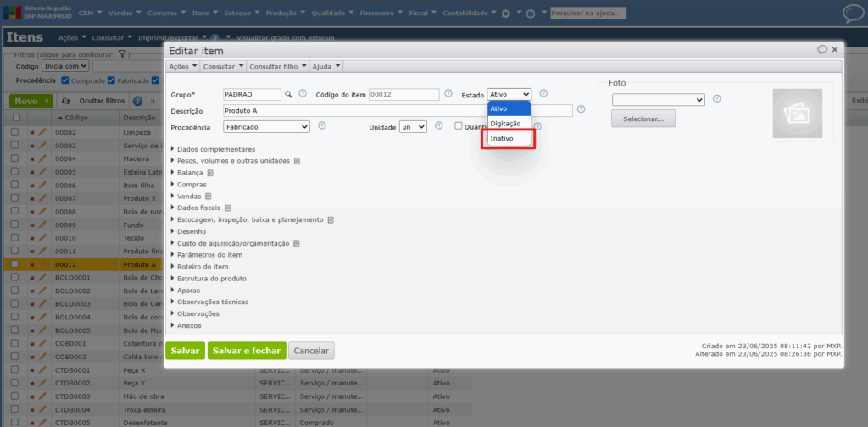Open the Procedência dropdown showing Fabricado
Viewport: 868px width, 427px height.
(x=266, y=126)
